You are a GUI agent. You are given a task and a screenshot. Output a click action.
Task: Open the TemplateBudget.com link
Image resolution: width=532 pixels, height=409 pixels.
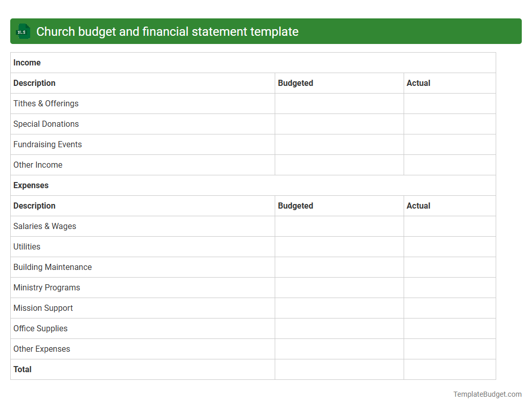(487, 394)
